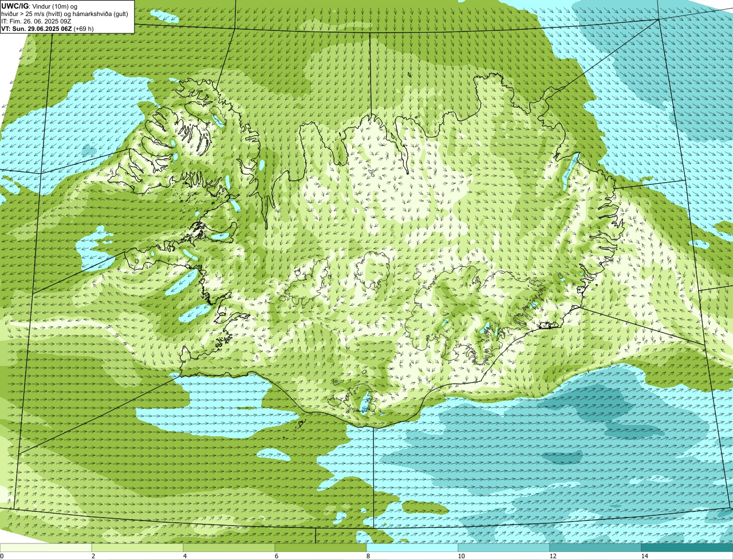Select the "UWC/IG: Vindur (10m) og" title line

[x=39, y=6]
